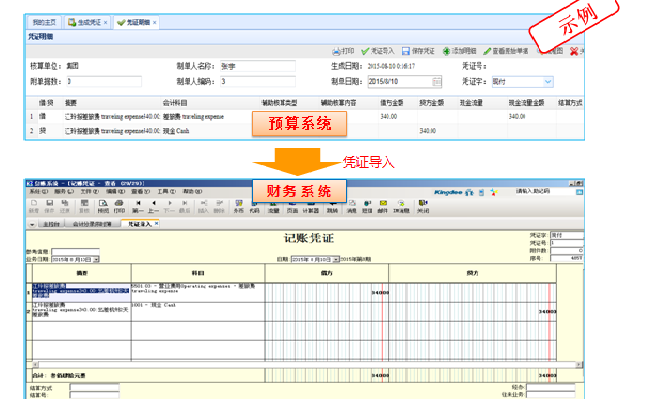Click the 制单人编码 input field
The image size is (670, 399).
pos(258,81)
